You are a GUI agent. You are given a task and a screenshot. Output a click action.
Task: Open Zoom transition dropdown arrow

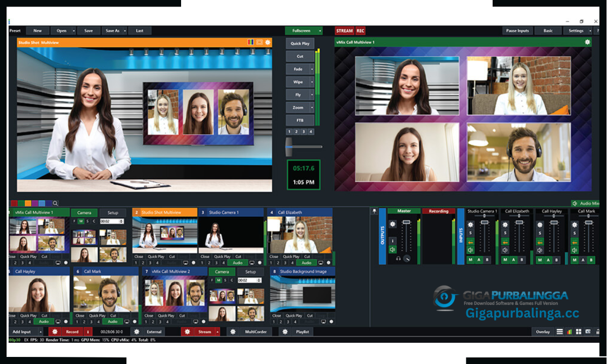click(312, 108)
